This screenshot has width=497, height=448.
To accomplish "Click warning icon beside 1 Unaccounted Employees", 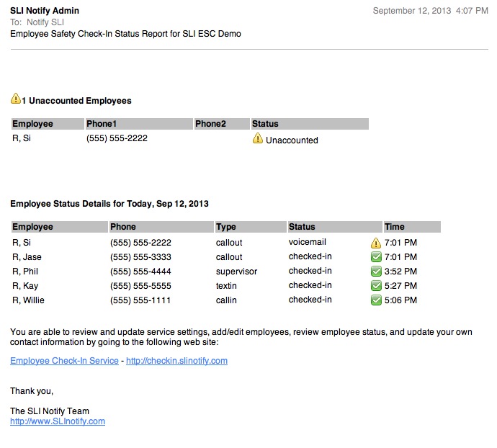I will (x=16, y=99).
